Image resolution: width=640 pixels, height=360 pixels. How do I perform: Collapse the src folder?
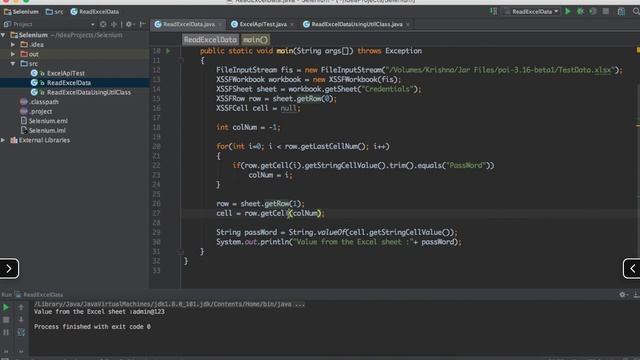13,64
